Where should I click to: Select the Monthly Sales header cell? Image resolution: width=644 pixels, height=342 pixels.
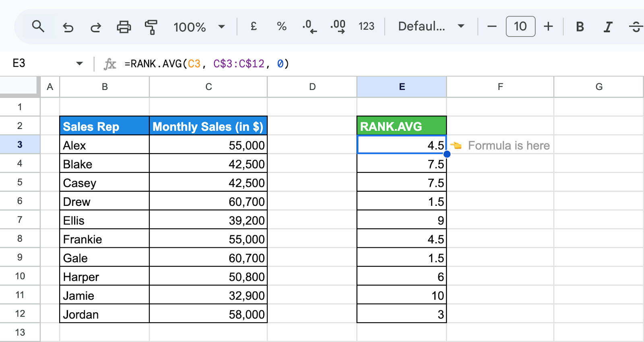click(208, 126)
